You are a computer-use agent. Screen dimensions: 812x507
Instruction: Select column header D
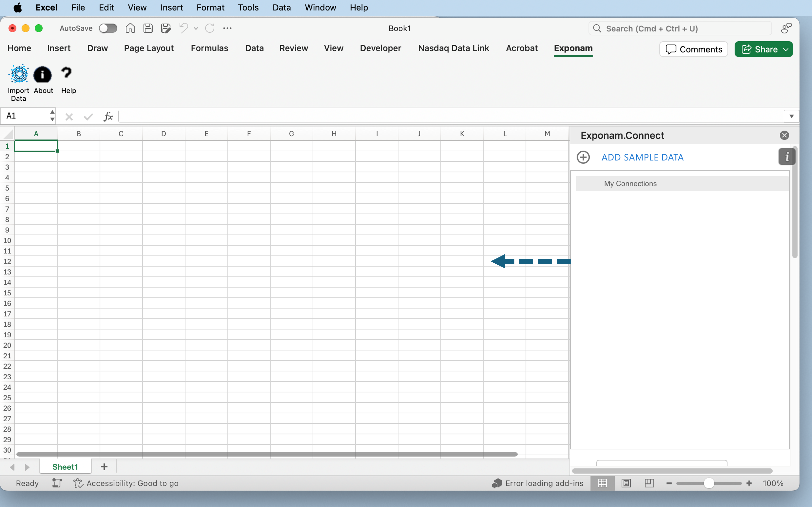click(x=164, y=134)
